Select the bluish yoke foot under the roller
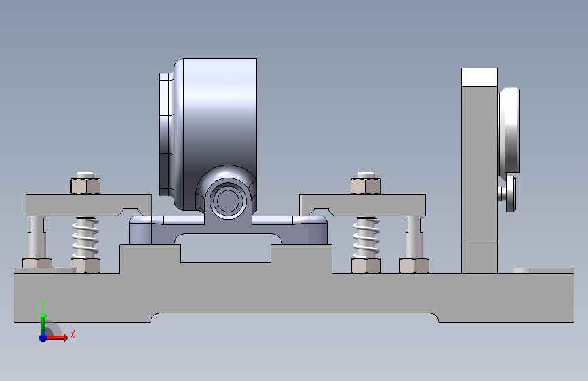588x381 pixels. pyautogui.click(x=228, y=230)
